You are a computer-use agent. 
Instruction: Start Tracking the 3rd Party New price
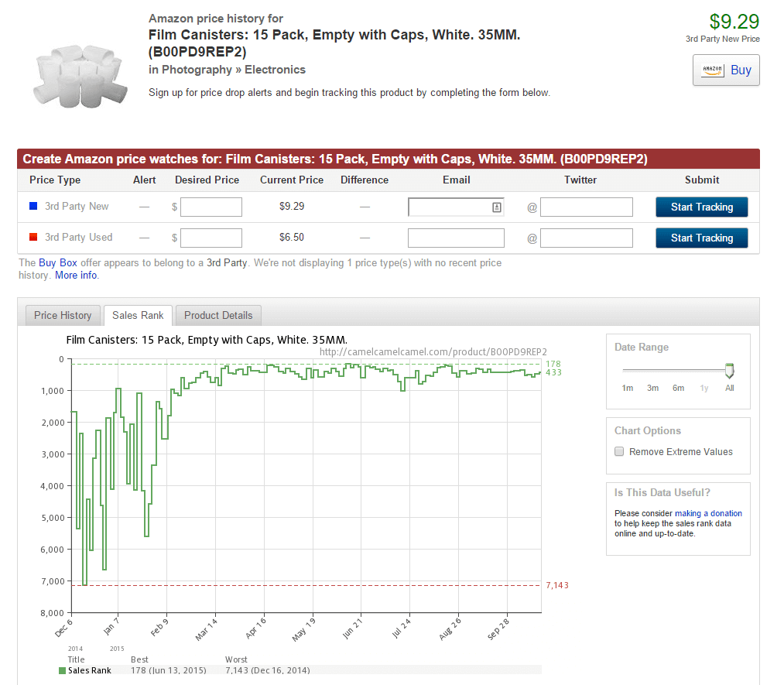[701, 207]
